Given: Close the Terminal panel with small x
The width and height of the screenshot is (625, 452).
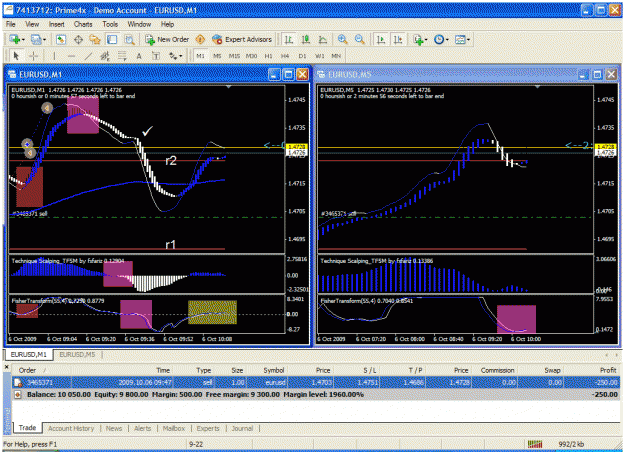Looking at the screenshot, I should click(x=6, y=367).
